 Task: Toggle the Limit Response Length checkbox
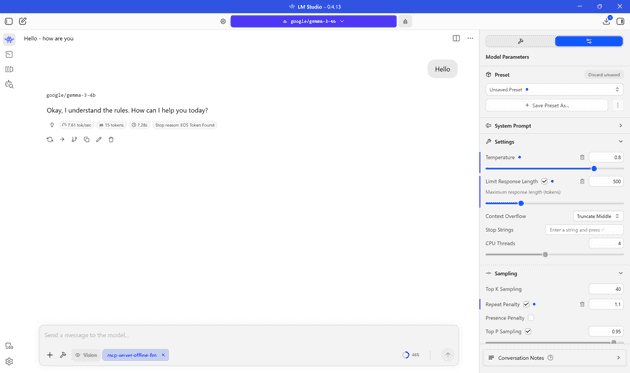[544, 181]
